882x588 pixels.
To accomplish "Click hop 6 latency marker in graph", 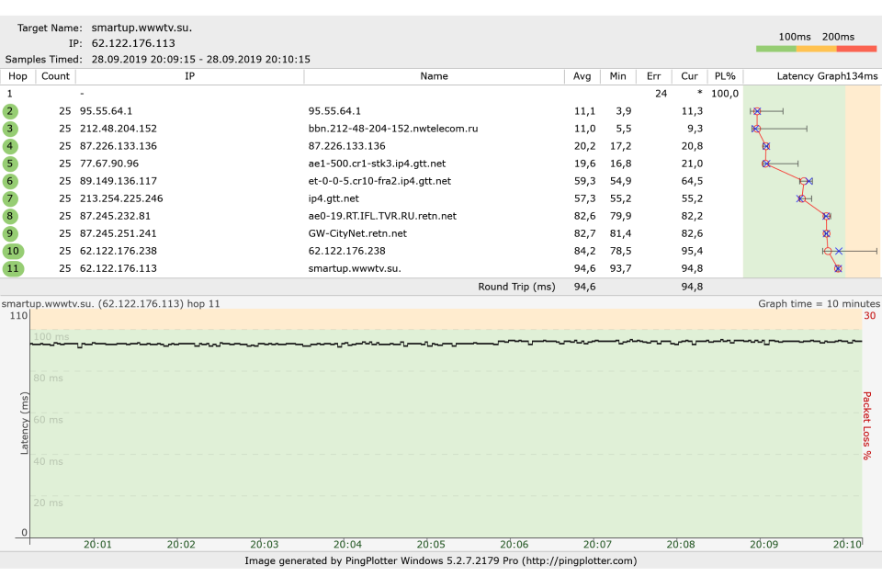I will point(804,181).
